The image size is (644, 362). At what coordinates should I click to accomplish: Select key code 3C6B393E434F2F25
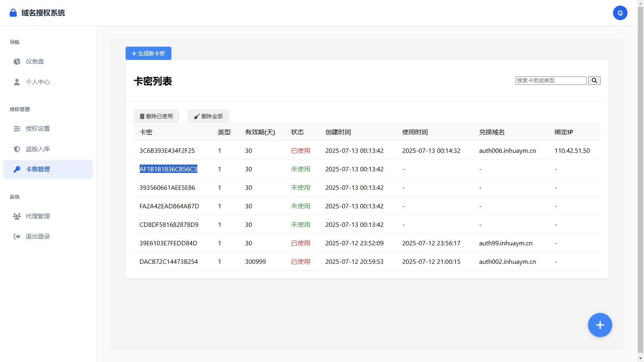click(167, 150)
